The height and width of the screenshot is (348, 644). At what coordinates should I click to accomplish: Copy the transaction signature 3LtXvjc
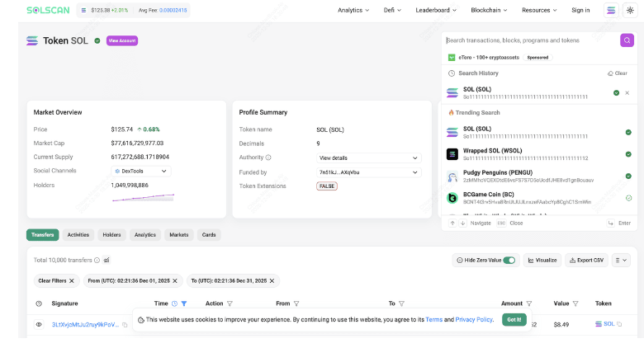point(125,325)
